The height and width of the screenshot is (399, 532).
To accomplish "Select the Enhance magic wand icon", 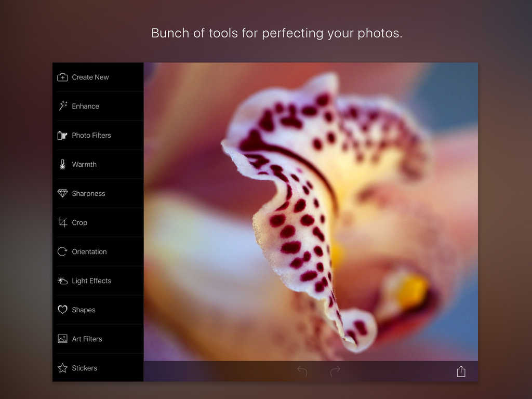I will tap(62, 106).
